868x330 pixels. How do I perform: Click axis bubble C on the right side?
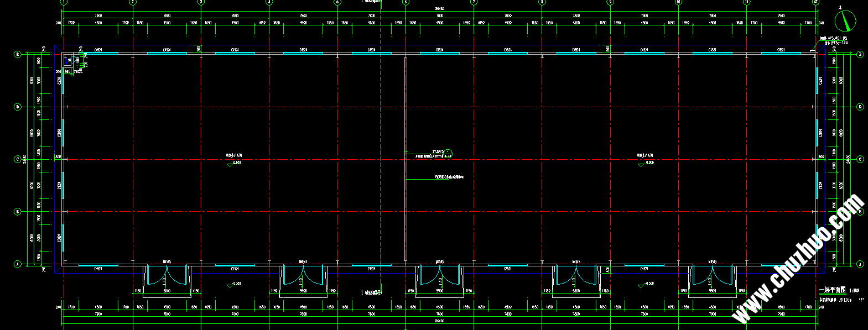click(860, 159)
